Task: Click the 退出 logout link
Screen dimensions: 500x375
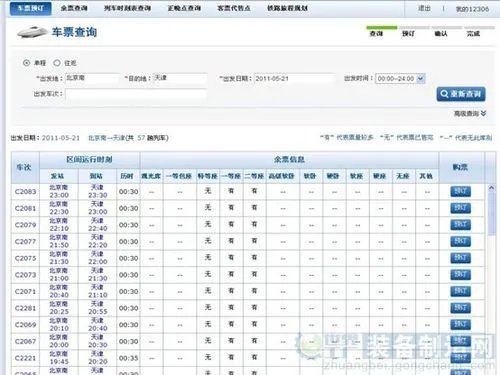Action: (424, 8)
